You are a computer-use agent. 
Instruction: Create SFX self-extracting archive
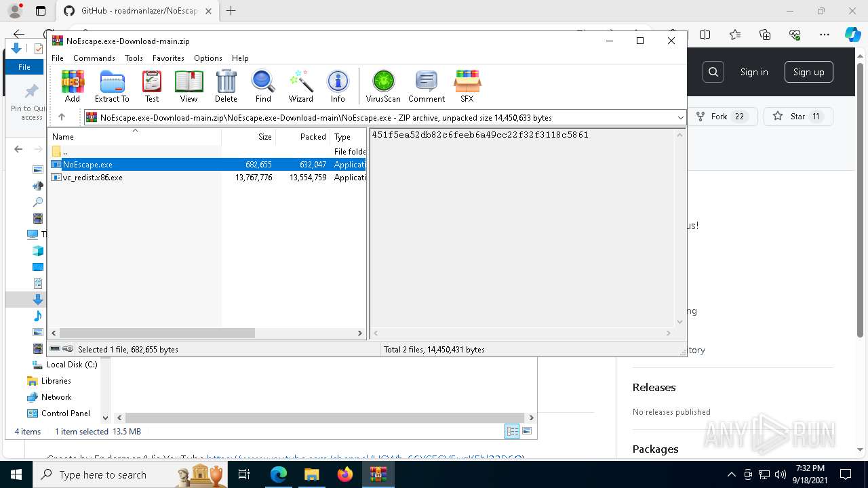pyautogui.click(x=467, y=86)
